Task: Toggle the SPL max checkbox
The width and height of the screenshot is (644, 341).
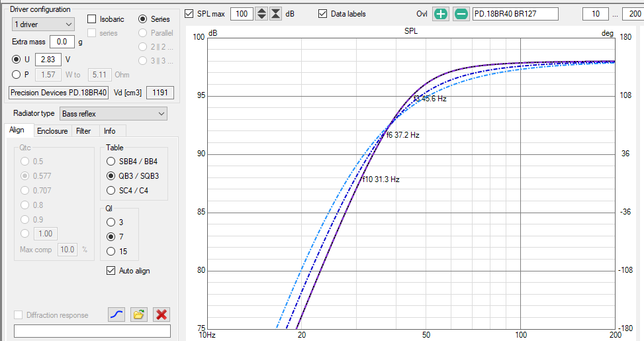Action: tap(189, 13)
